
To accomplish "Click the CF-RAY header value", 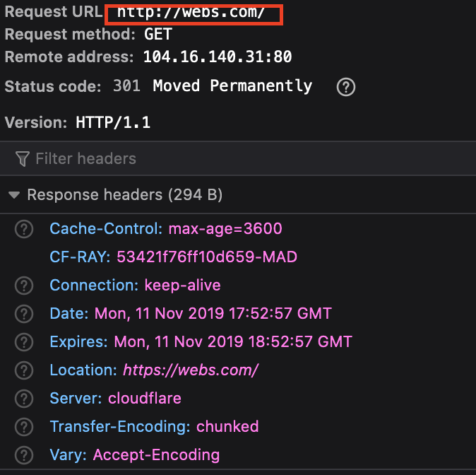I will click(207, 257).
